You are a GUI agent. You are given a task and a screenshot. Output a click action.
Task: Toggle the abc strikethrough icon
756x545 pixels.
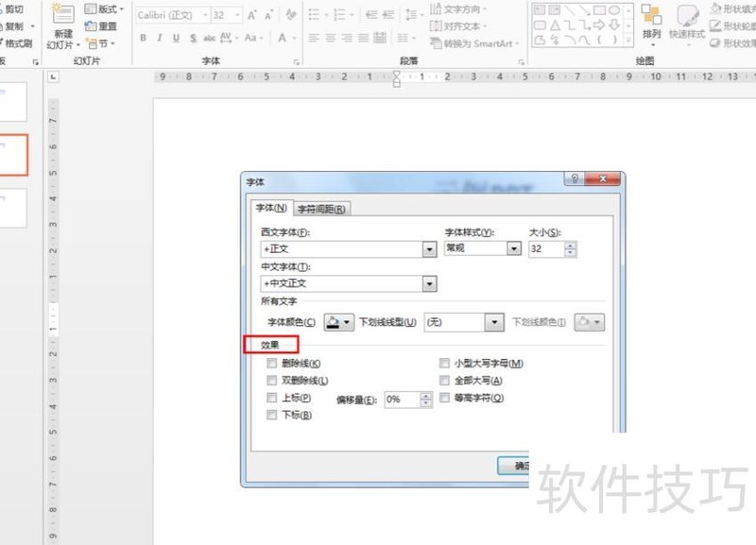pyautogui.click(x=209, y=38)
